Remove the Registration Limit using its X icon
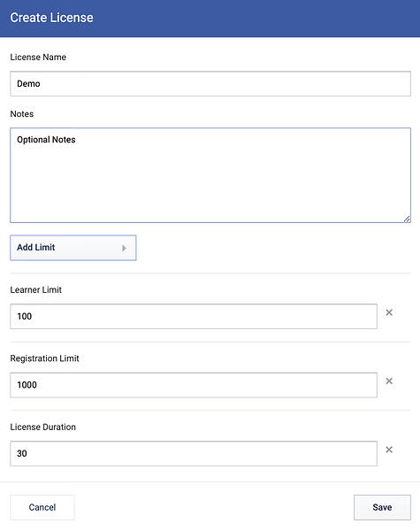The height and width of the screenshot is (531, 420). point(389,381)
